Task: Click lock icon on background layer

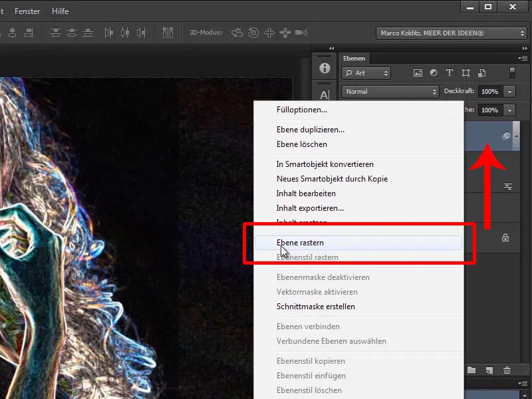Action: coord(505,237)
